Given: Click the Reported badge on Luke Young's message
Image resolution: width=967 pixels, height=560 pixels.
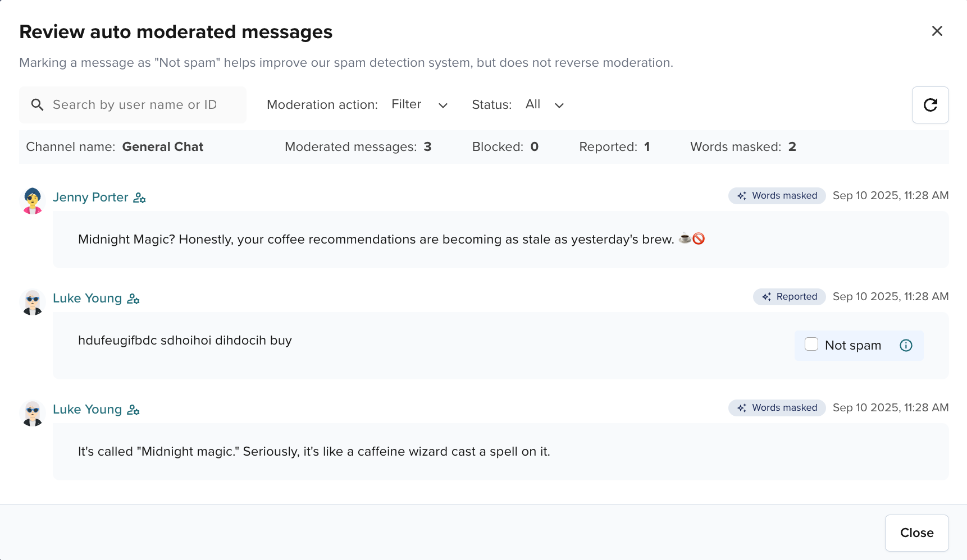Looking at the screenshot, I should 789,296.
